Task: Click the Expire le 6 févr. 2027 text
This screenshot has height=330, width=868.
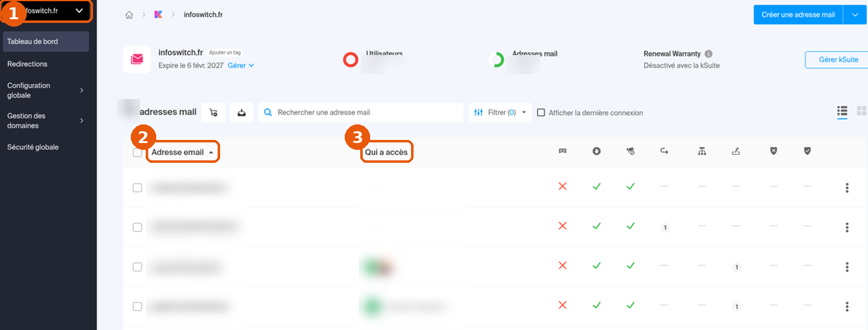Action: pos(191,65)
